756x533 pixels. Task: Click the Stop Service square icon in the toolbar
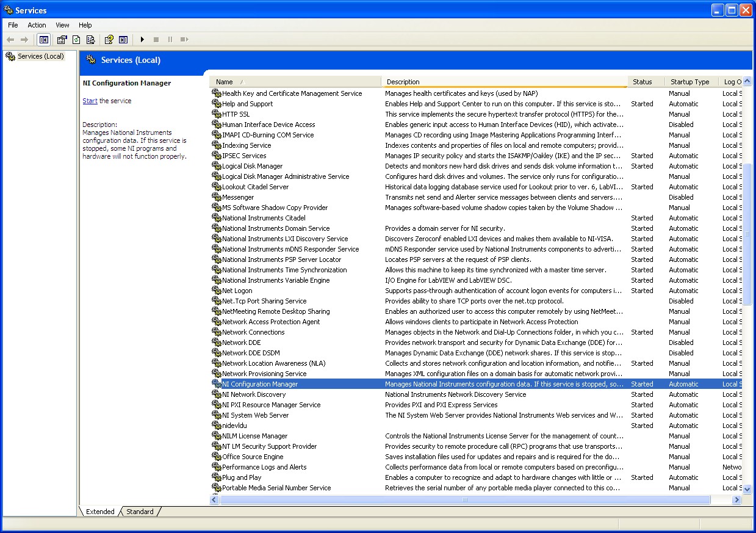[156, 40]
